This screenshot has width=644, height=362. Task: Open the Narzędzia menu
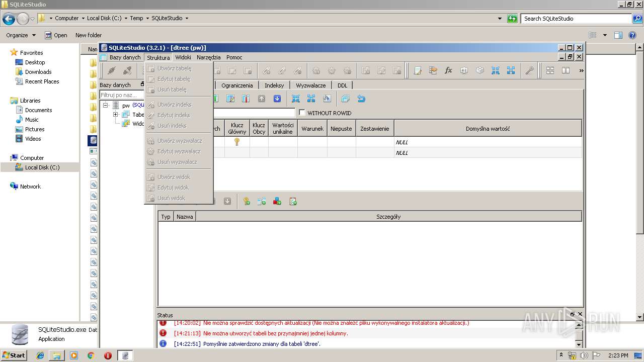pyautogui.click(x=208, y=57)
